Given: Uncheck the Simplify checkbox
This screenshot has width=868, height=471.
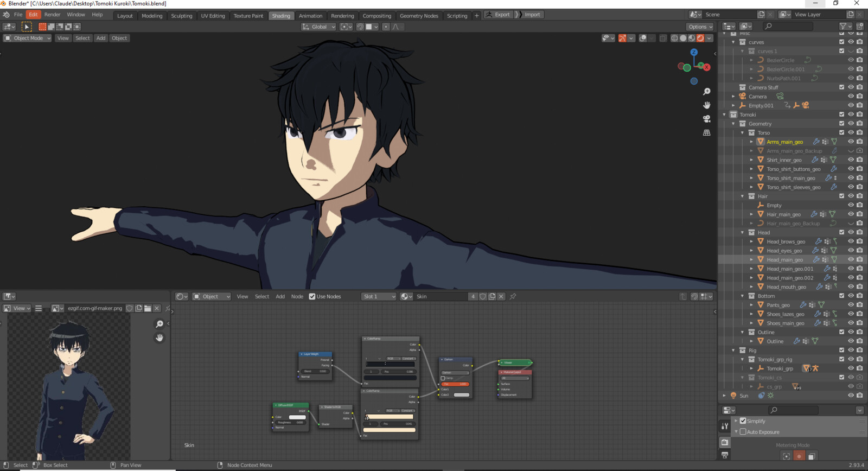Looking at the screenshot, I should (743, 421).
